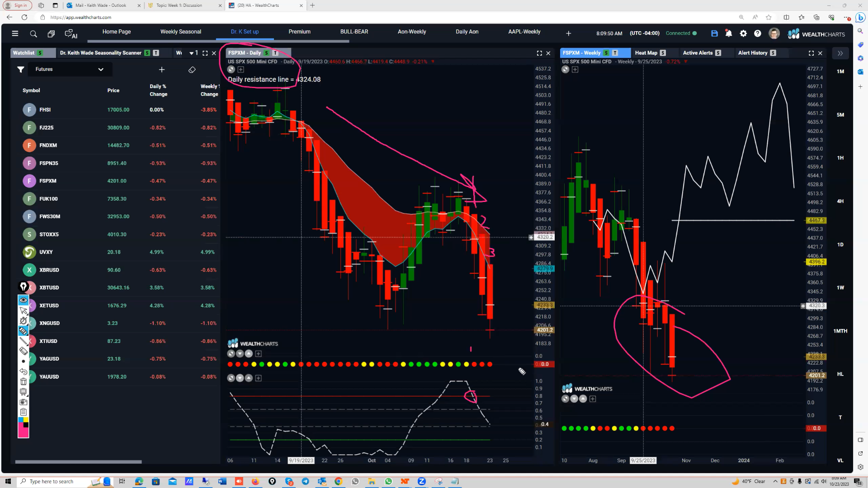Image resolution: width=868 pixels, height=488 pixels.
Task: Toggle drawing visibility with the eye icon
Action: click(x=24, y=300)
